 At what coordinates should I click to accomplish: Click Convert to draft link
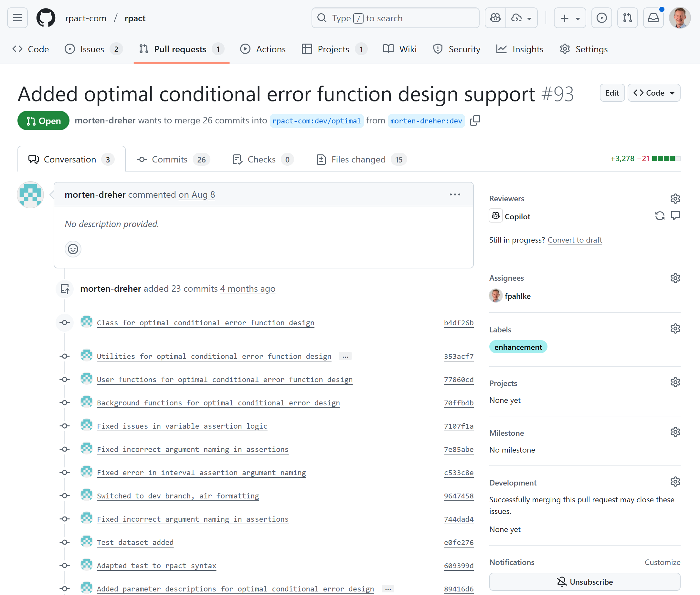(574, 240)
